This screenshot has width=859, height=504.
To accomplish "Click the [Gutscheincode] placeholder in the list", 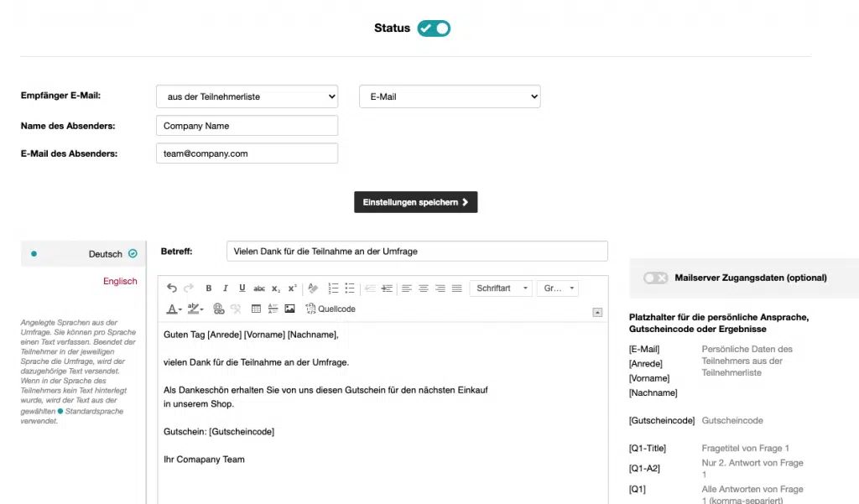I will [662, 421].
